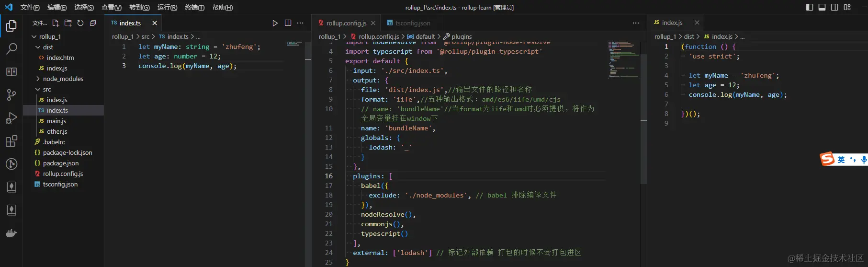This screenshot has height=267, width=868.
Task: Click the Sogou S input method icon
Action: click(x=827, y=159)
